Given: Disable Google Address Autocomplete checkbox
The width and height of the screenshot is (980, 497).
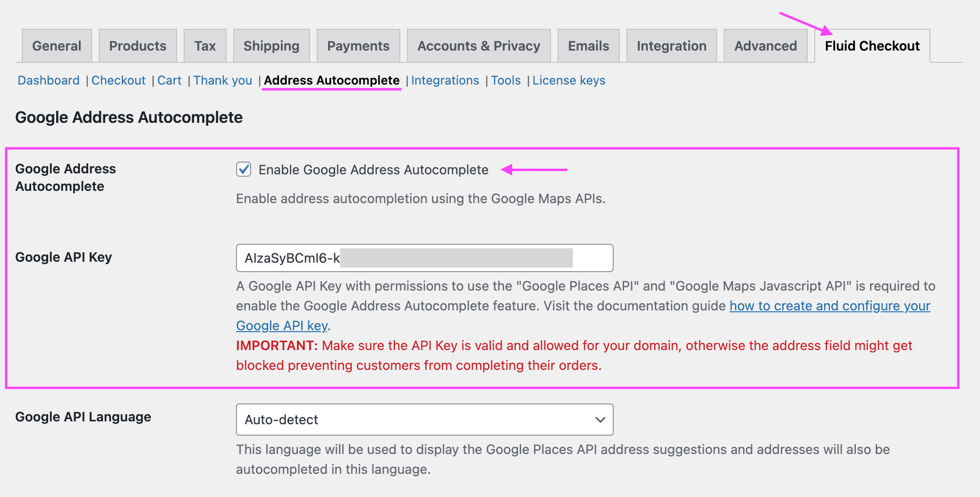Looking at the screenshot, I should click(243, 170).
